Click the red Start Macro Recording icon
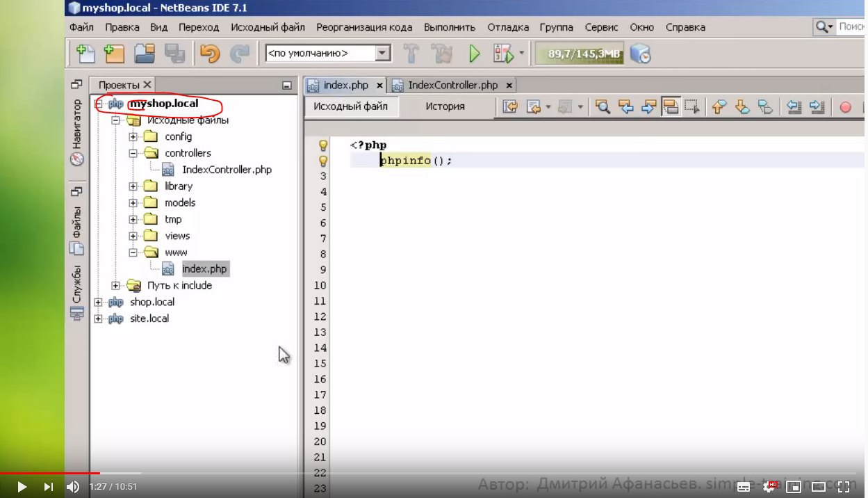This screenshot has width=868, height=498. click(846, 107)
